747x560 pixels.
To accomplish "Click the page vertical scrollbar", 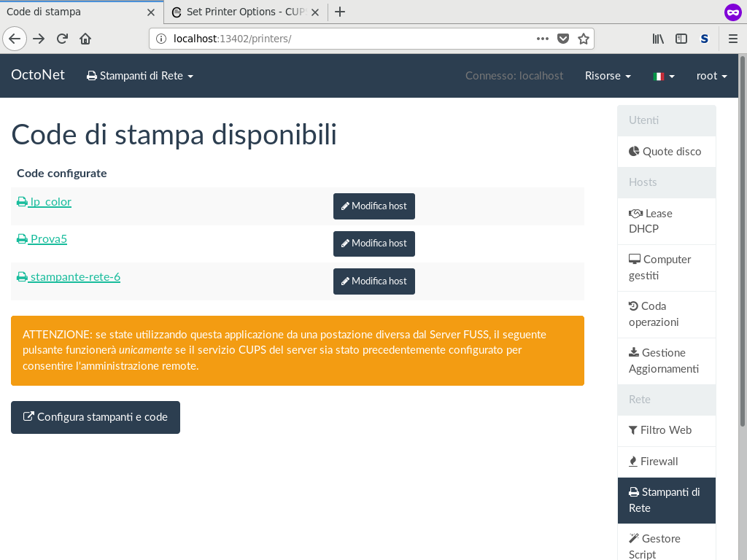I will pyautogui.click(x=742, y=241).
